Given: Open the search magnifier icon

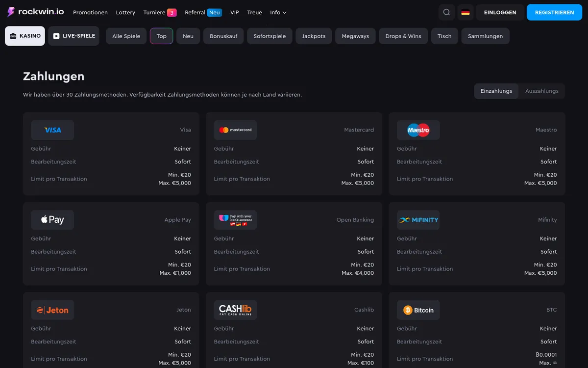Looking at the screenshot, I should tap(446, 12).
